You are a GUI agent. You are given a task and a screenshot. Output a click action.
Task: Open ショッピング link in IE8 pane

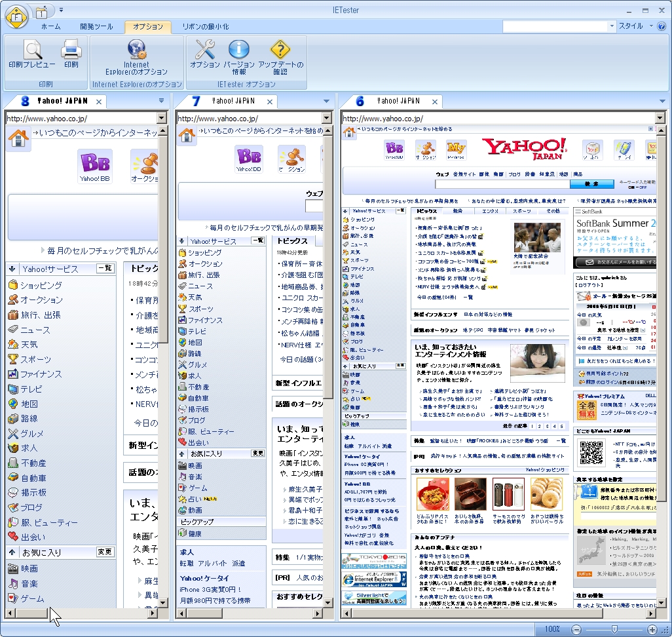[41, 285]
